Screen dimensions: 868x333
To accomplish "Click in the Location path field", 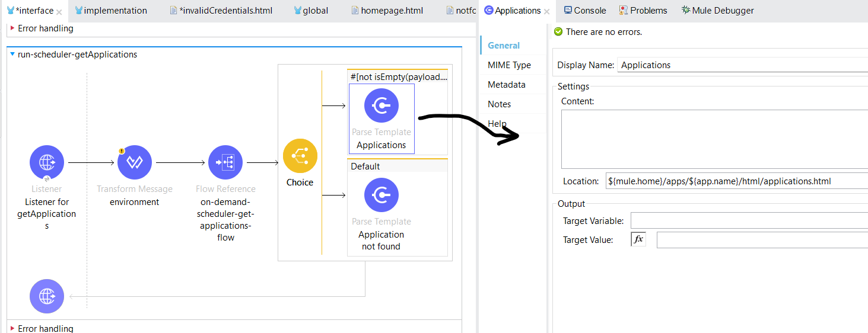I will 736,181.
